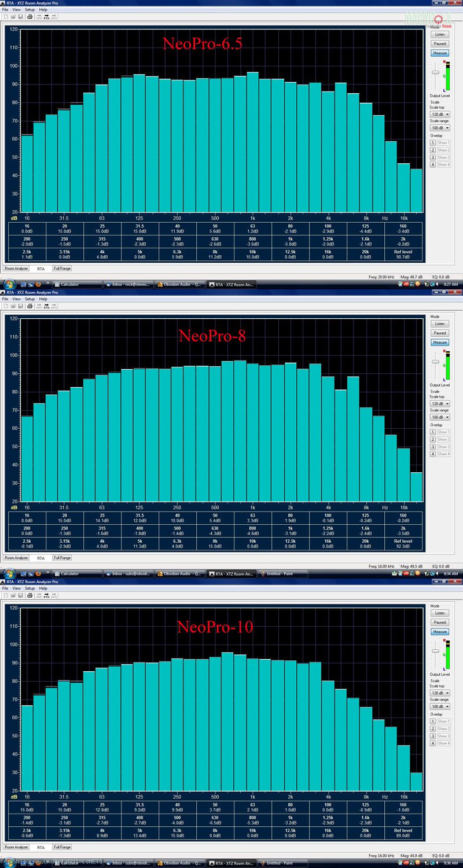Screen dimensions: 463x868
Task: Click the Save disk icon in NeoPro-8 window
Action: coord(21,306)
